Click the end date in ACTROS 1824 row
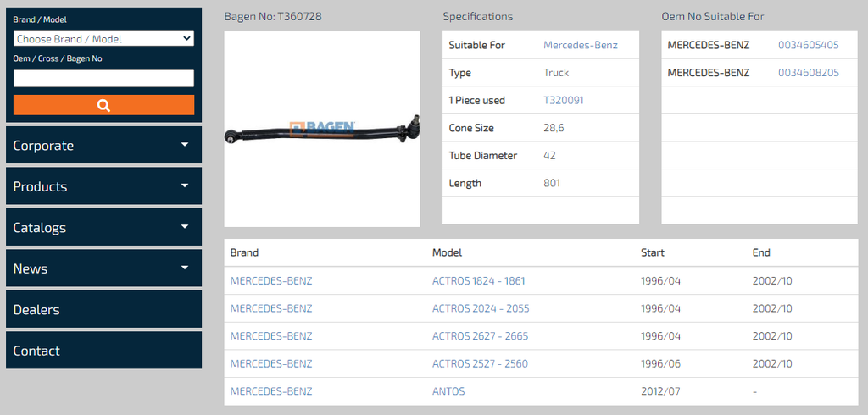The height and width of the screenshot is (415, 868). tap(772, 280)
